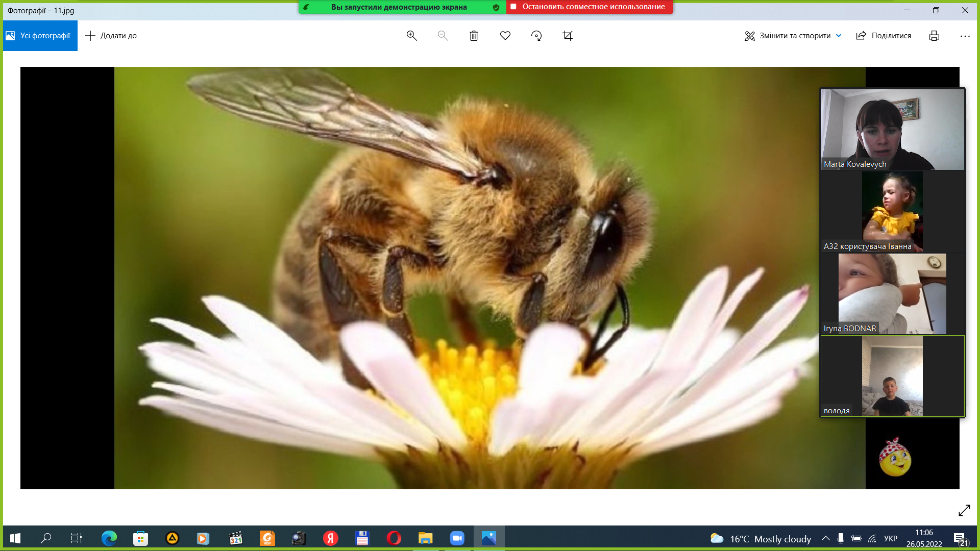Open the orange PDF app on the taskbar
The image size is (980, 551).
267,538
